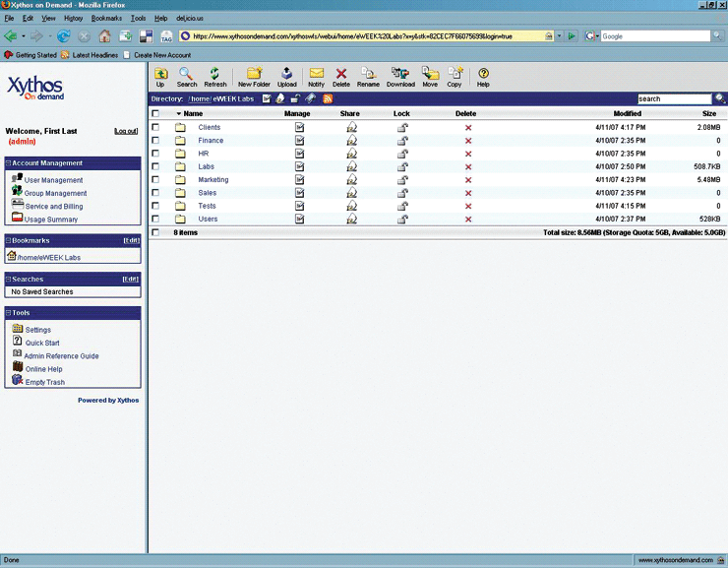Collapse the Bookmarks panel
The image size is (728, 568).
point(8,240)
